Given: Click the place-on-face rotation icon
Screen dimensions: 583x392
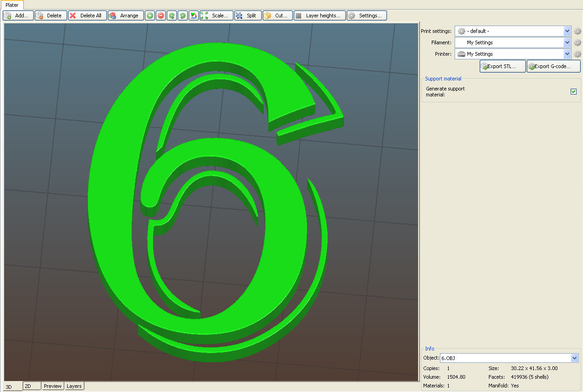Looking at the screenshot, I should [193, 15].
